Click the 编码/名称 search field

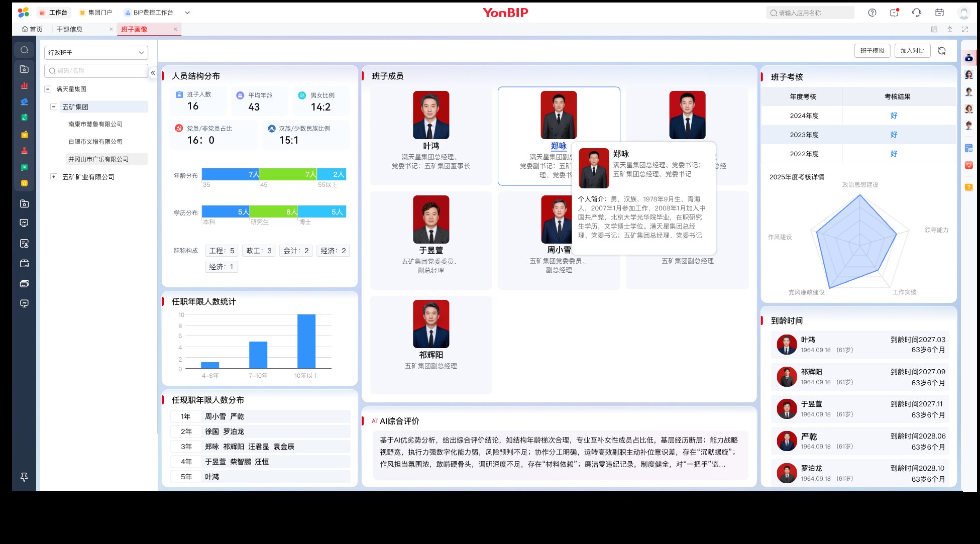(x=96, y=71)
